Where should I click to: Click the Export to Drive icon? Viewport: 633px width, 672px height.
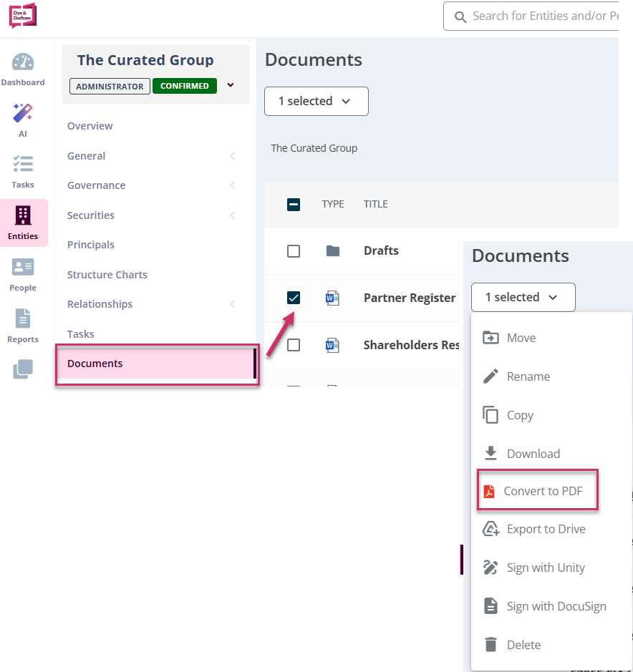pyautogui.click(x=491, y=529)
